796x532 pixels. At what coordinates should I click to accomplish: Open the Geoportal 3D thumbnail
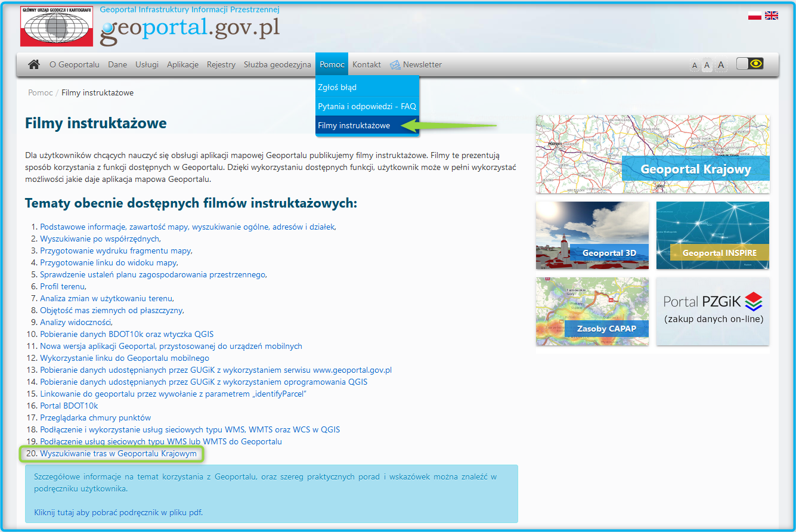click(591, 235)
